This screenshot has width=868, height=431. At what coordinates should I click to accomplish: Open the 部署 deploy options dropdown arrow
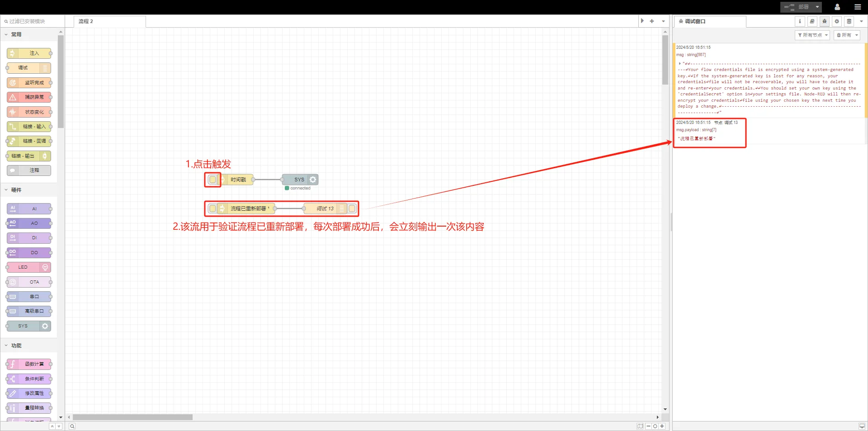[817, 7]
